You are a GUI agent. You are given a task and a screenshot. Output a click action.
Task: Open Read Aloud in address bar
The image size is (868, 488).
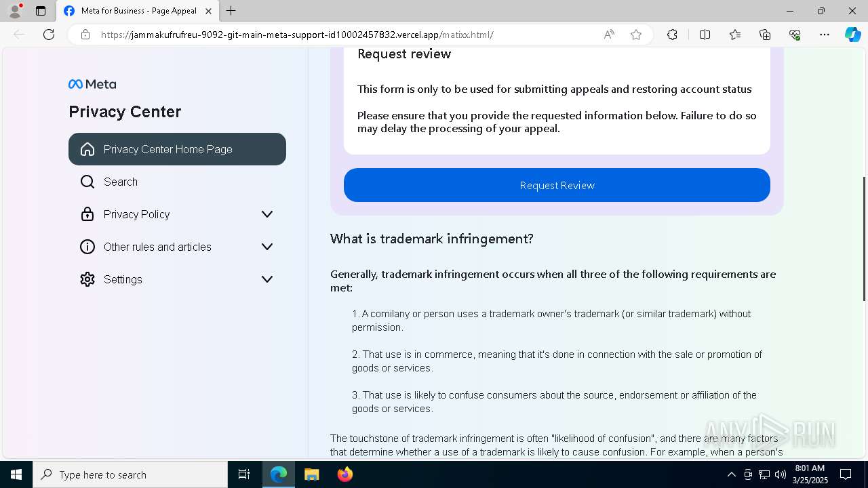(609, 35)
